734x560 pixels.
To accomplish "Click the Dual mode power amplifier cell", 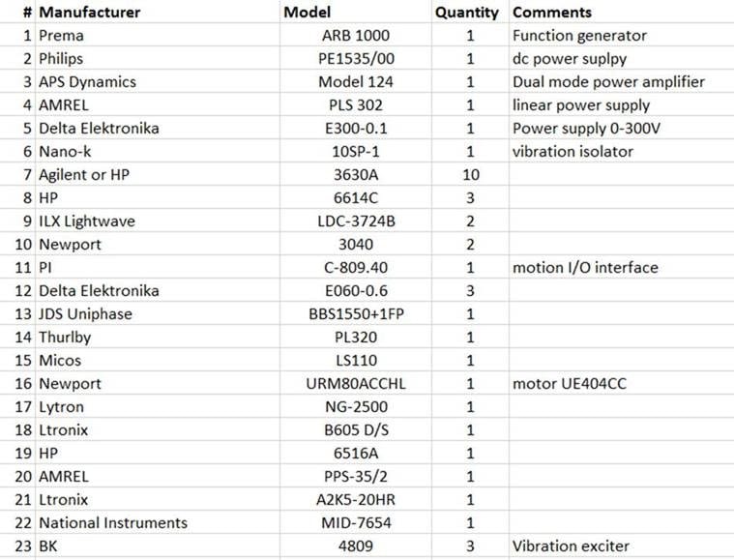I will 622,81.
